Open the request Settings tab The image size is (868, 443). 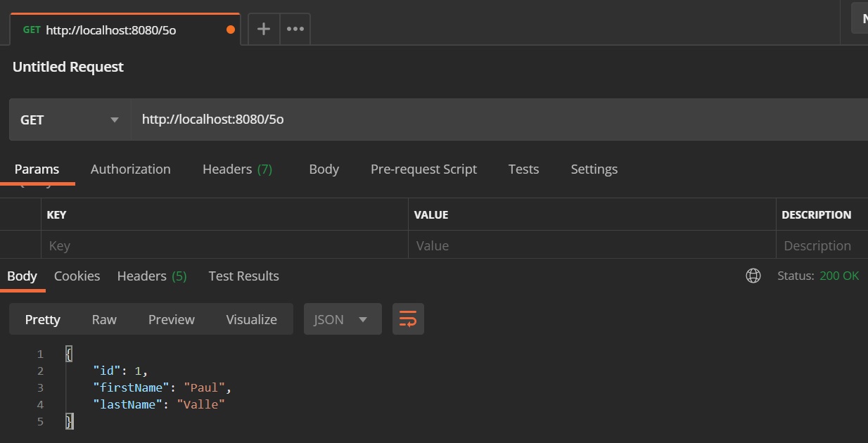point(594,169)
